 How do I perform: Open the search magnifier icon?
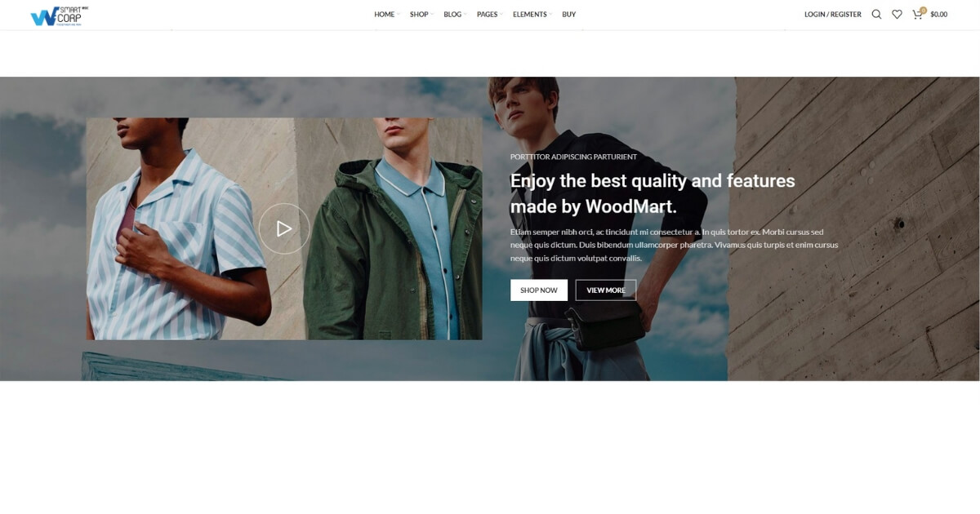point(876,14)
